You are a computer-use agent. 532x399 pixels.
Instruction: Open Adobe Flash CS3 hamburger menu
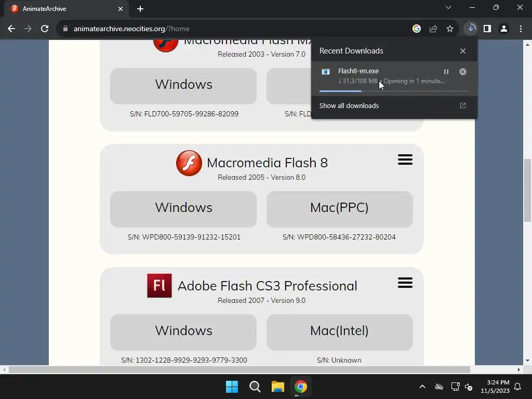tap(405, 283)
